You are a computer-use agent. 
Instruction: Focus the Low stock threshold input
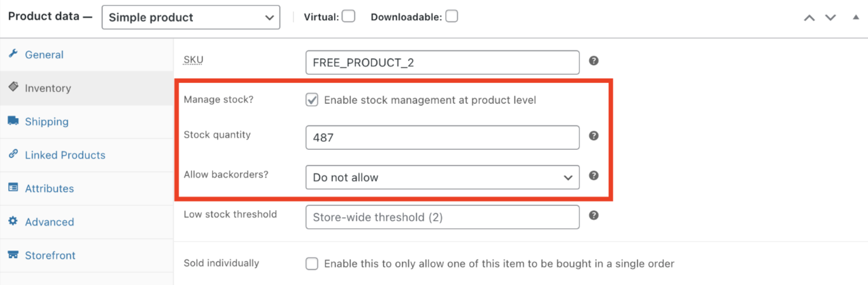(x=442, y=217)
